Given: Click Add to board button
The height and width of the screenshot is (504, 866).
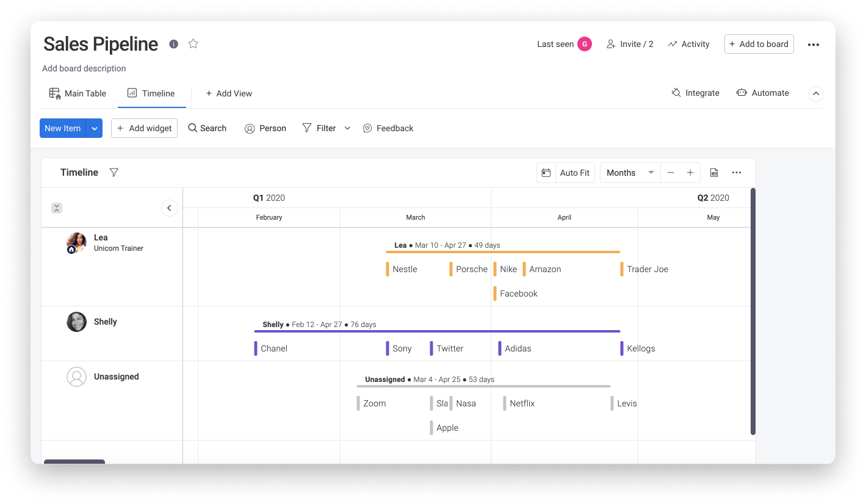Looking at the screenshot, I should (759, 44).
